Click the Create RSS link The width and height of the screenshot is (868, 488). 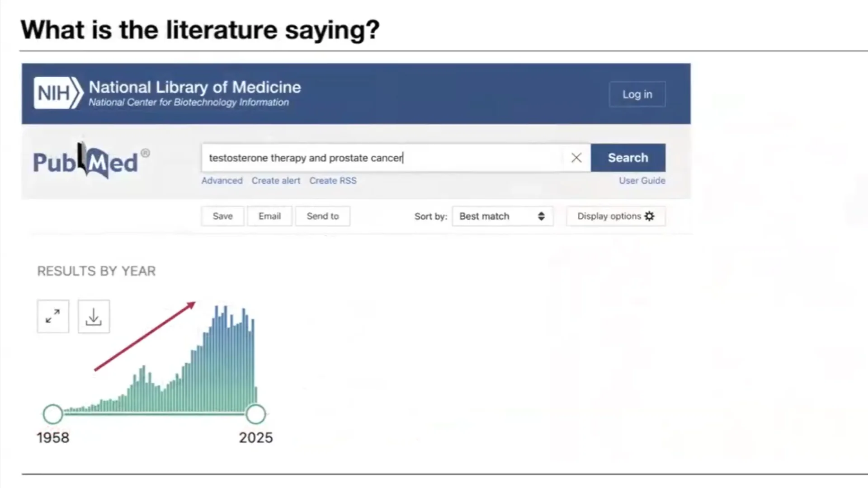pos(333,180)
